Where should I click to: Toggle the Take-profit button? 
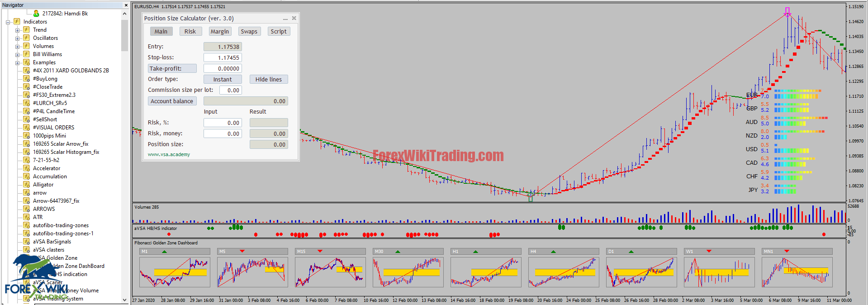click(x=172, y=68)
